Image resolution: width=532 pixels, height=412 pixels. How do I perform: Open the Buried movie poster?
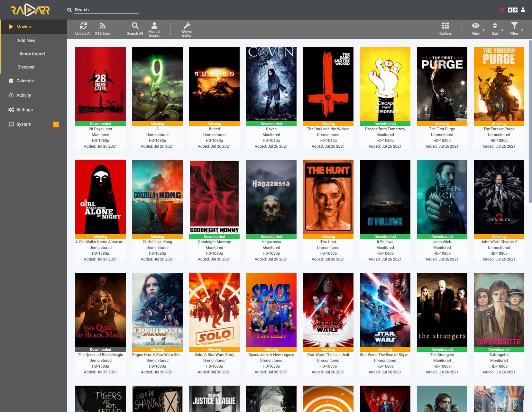click(214, 84)
